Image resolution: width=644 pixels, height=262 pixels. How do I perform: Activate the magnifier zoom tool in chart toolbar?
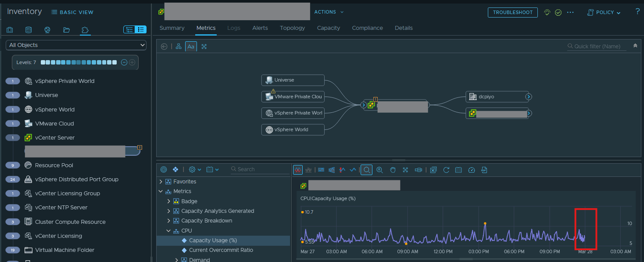tap(367, 170)
